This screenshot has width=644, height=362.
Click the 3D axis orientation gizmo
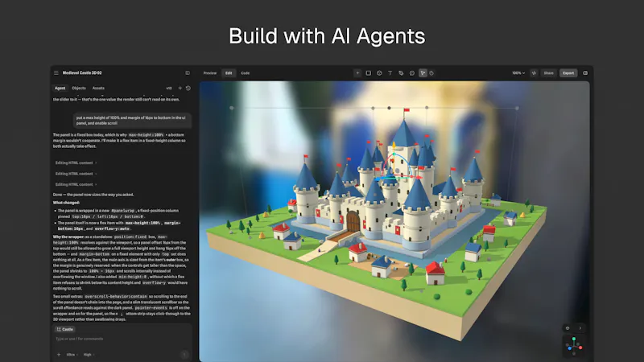(x=574, y=345)
